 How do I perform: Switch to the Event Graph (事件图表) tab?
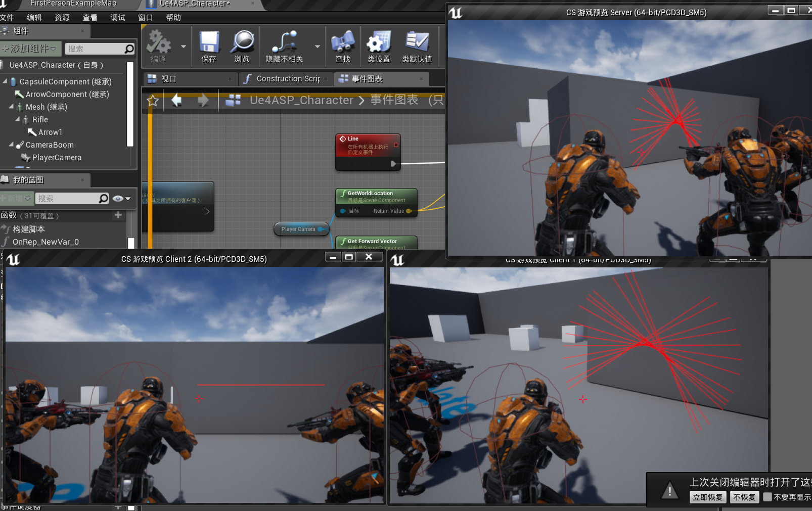point(382,79)
